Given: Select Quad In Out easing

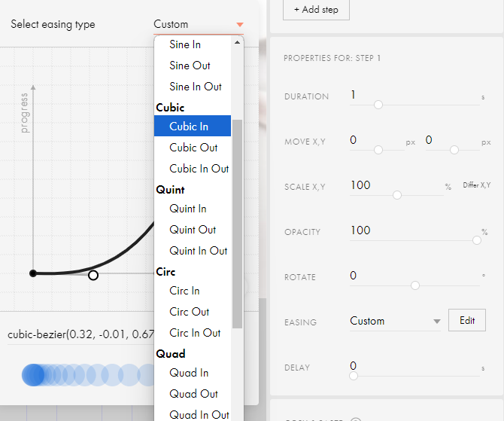Looking at the screenshot, I should click(x=193, y=414).
